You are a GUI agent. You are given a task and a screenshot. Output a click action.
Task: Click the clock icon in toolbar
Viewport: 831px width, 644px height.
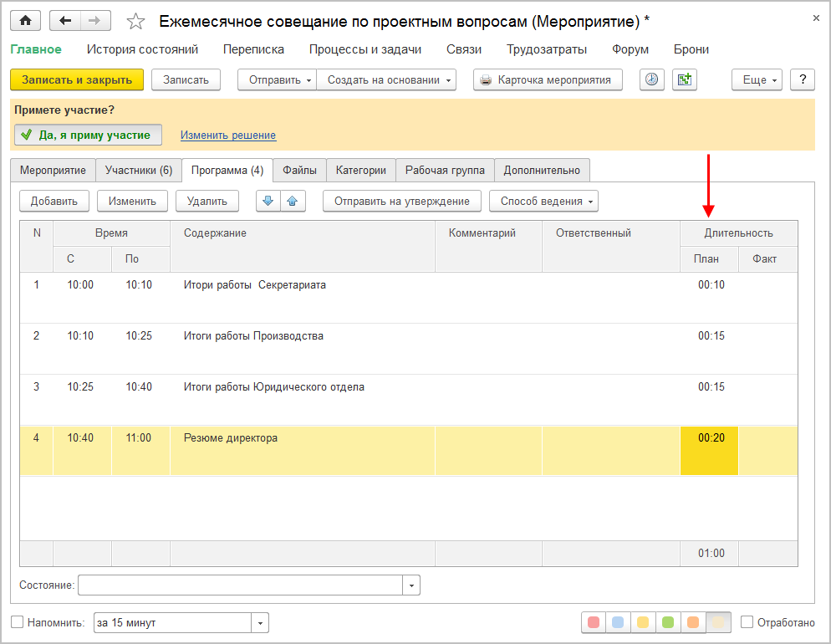pos(651,80)
